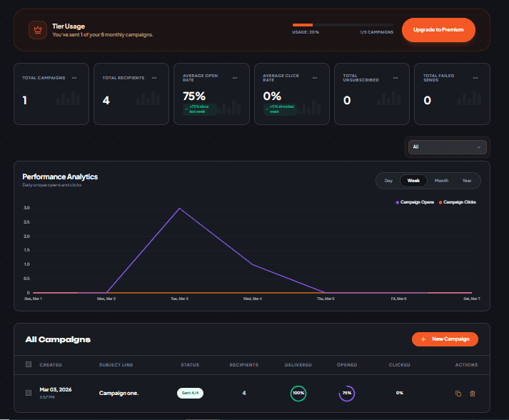Viewport: 509px width, 420px height.
Task: Click the All Campaigns heading
Action: tap(58, 339)
